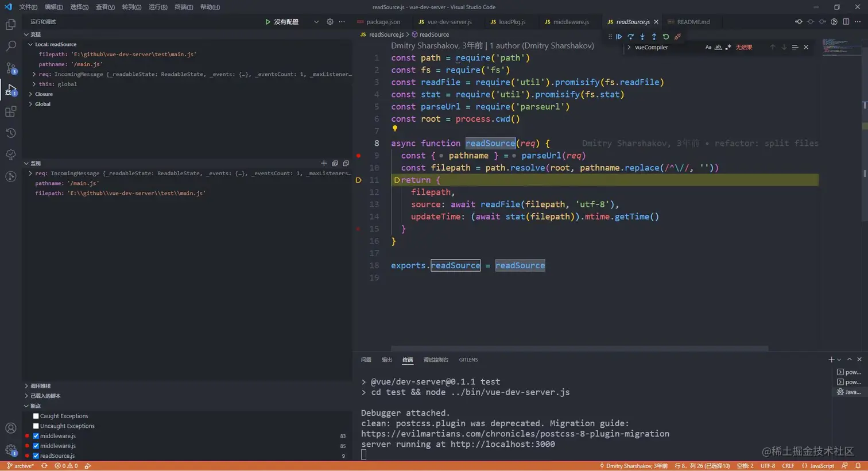Collapse the Local: readSource scope

click(x=30, y=44)
